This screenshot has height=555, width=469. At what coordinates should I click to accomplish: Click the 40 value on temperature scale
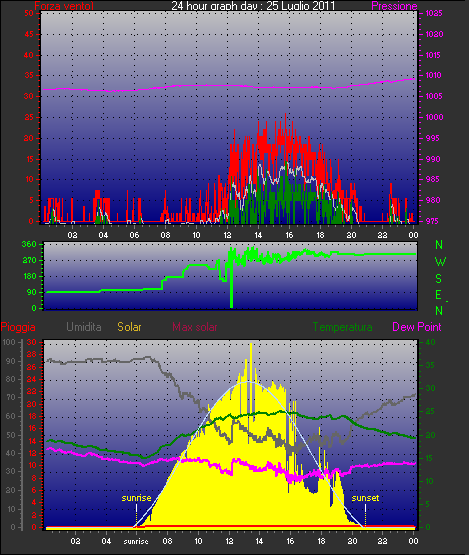pyautogui.click(x=430, y=342)
